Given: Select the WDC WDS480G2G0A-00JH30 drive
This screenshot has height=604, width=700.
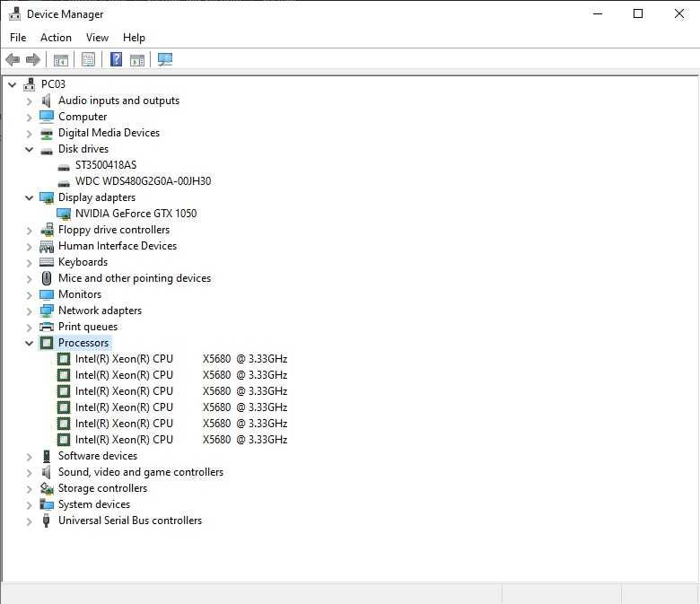Looking at the screenshot, I should tap(143, 181).
